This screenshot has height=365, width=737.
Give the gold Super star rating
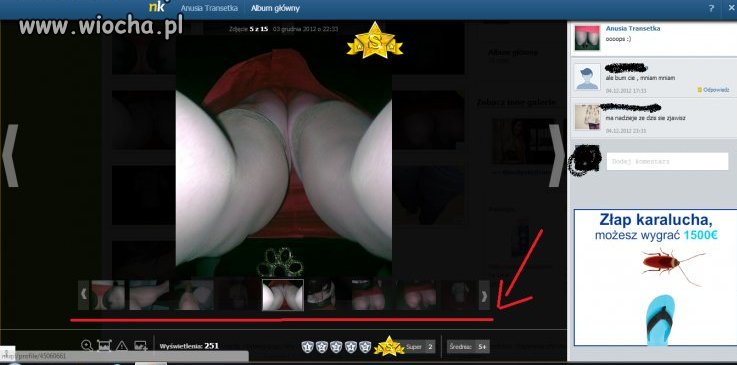click(x=389, y=346)
